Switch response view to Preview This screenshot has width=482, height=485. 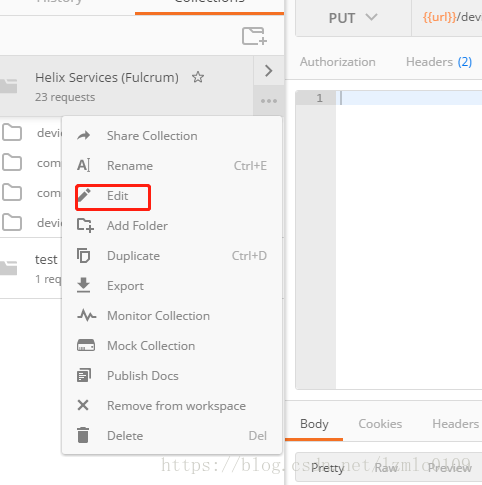(x=450, y=468)
